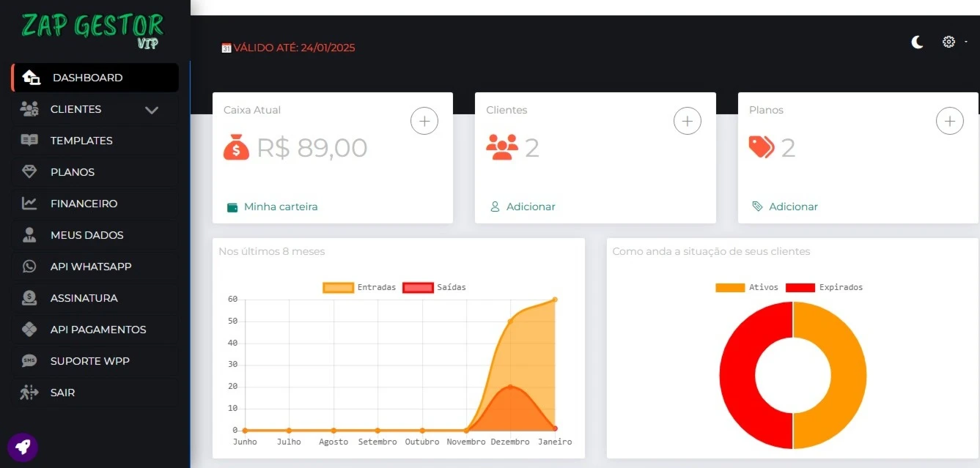Screen dimensions: 980x468
Task: Click the Planos diamond icon
Action: (29, 172)
